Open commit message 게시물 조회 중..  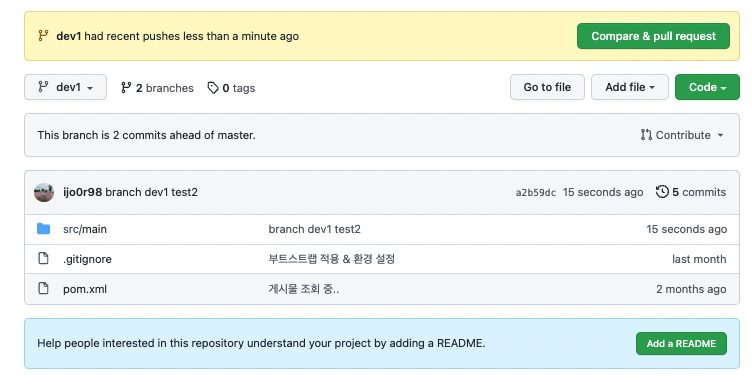[x=304, y=289]
